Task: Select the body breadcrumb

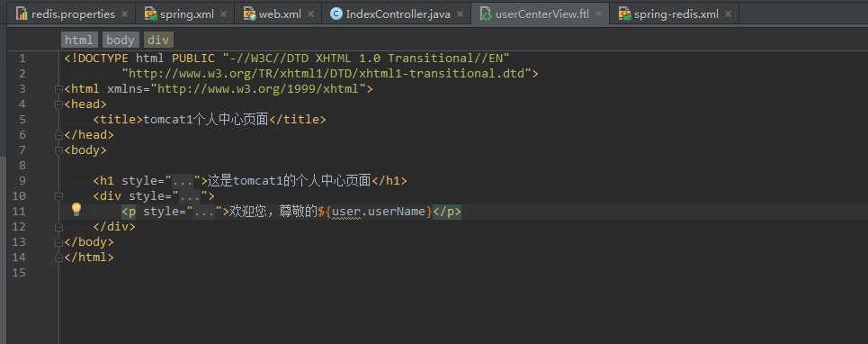Action: (x=121, y=40)
